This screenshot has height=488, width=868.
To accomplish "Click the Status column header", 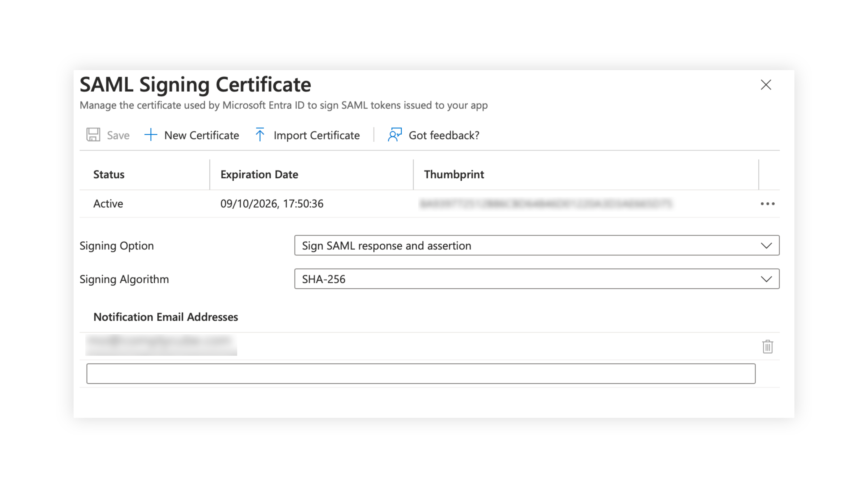I will pos(109,174).
